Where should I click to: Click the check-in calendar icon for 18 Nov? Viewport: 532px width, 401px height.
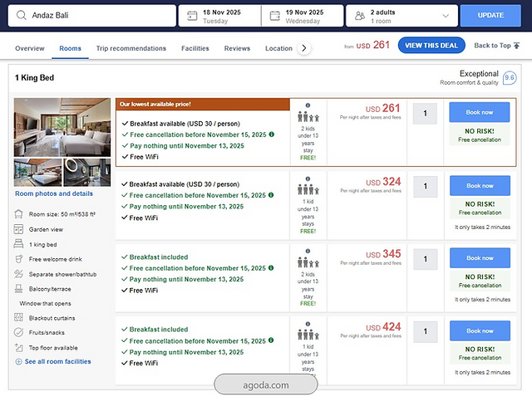192,16
